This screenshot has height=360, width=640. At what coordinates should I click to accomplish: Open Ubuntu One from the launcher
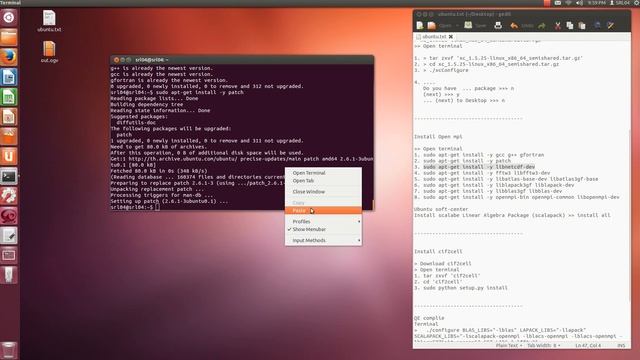(9, 156)
